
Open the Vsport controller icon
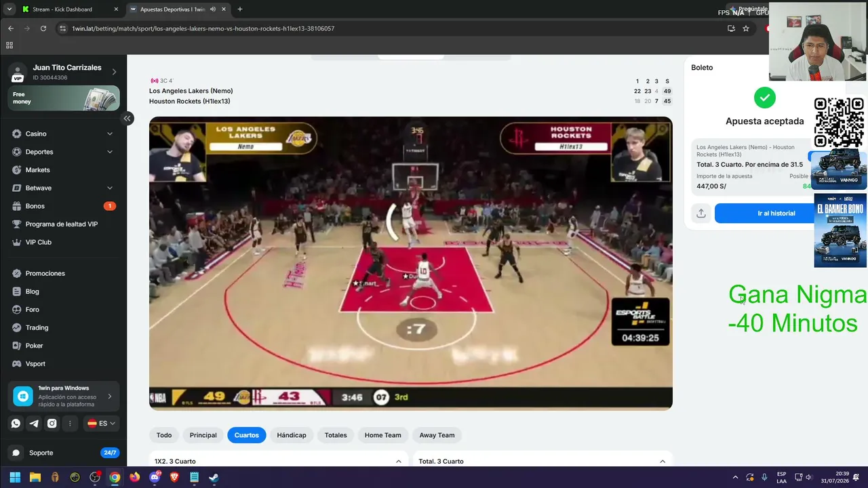17,364
